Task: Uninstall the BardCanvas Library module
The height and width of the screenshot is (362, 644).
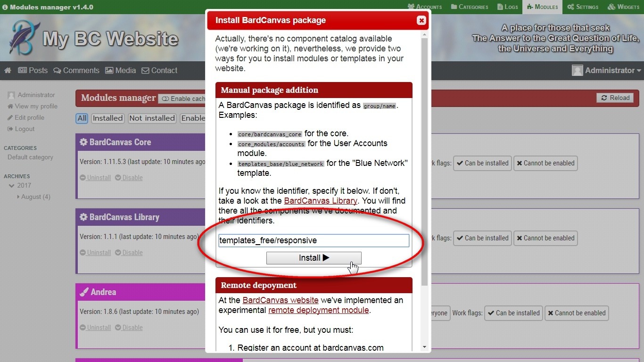Action: point(95,253)
